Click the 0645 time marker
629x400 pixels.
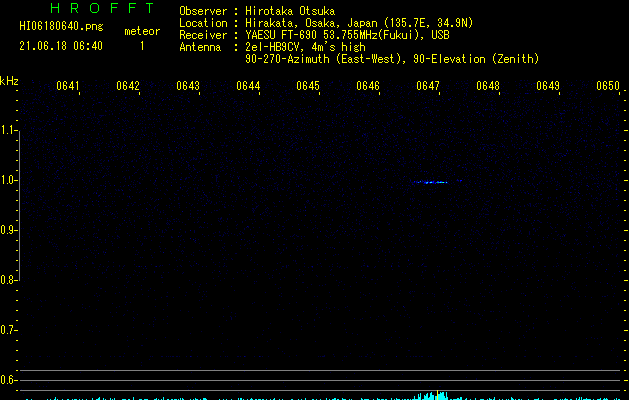coord(308,86)
